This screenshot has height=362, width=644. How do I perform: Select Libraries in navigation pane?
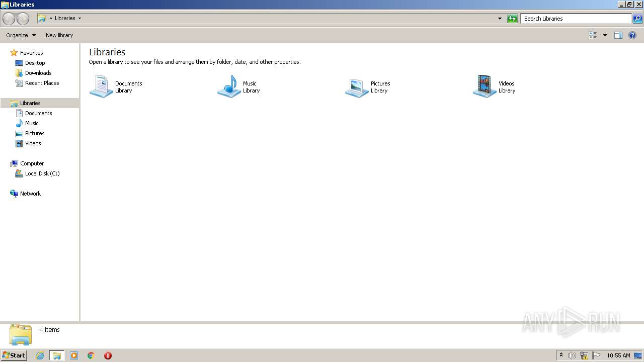pyautogui.click(x=30, y=103)
